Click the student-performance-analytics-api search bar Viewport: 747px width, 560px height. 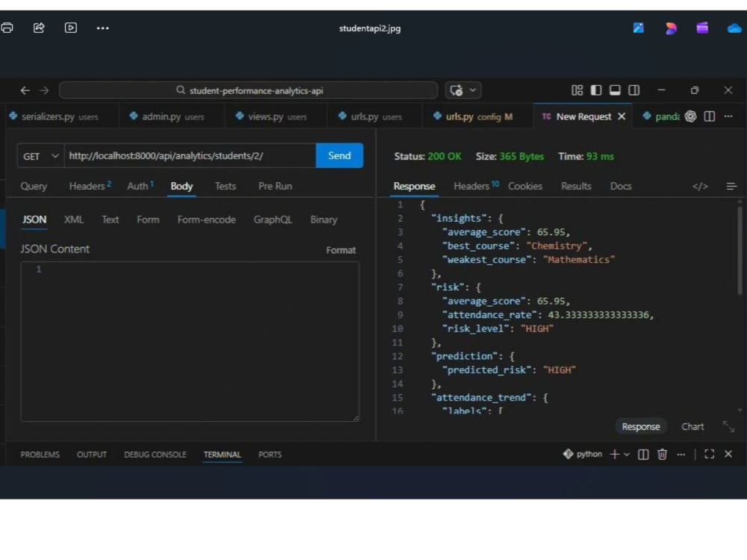point(248,90)
